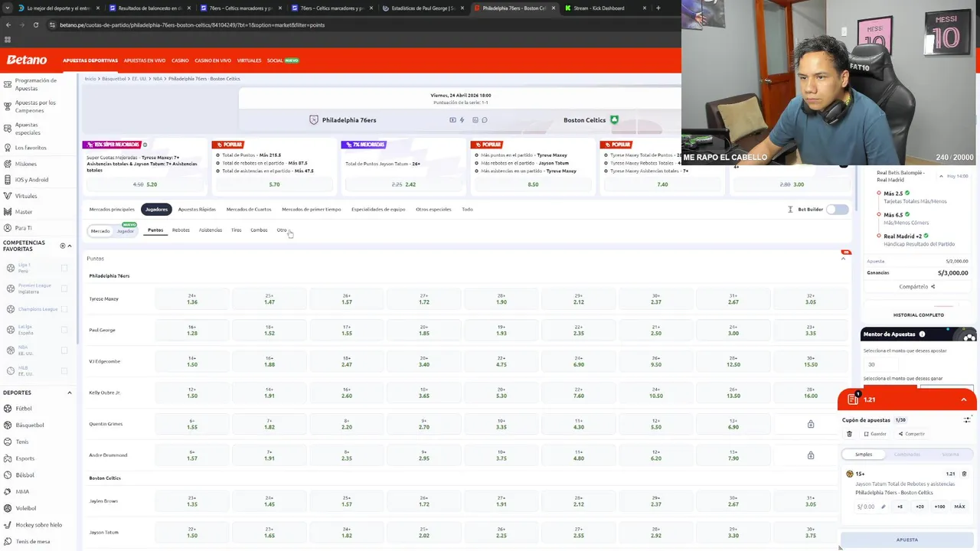Open the Rebotes stat tab
Viewport: 980px width, 551px height.
tap(181, 230)
